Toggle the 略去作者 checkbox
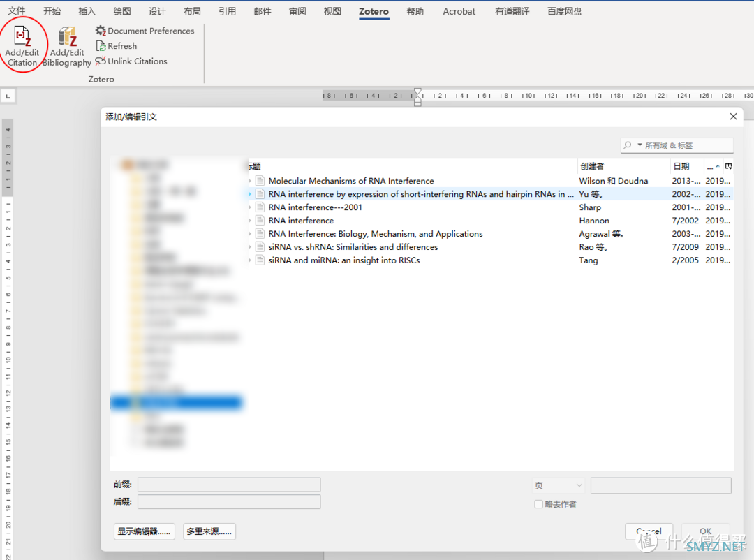 [x=538, y=504]
